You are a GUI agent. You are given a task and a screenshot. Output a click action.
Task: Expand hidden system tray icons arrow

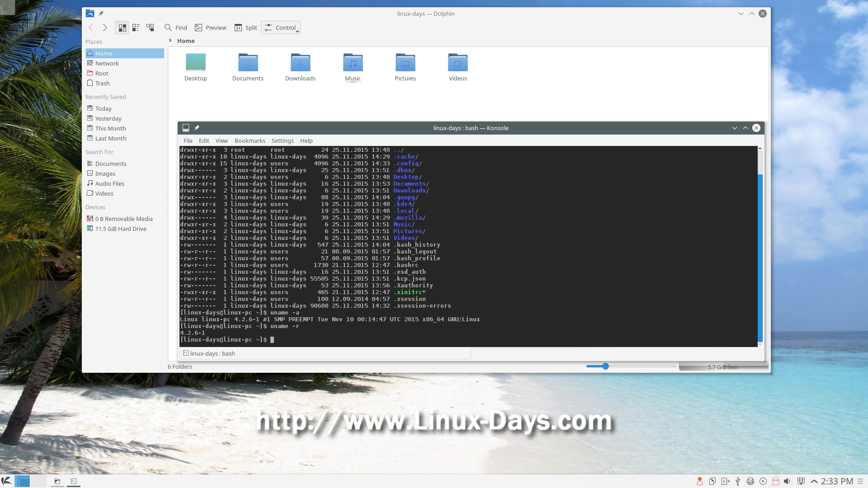[x=814, y=481]
